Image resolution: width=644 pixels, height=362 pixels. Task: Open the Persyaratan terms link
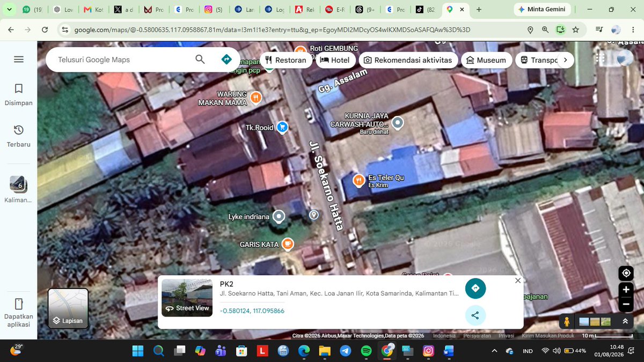[477, 336]
